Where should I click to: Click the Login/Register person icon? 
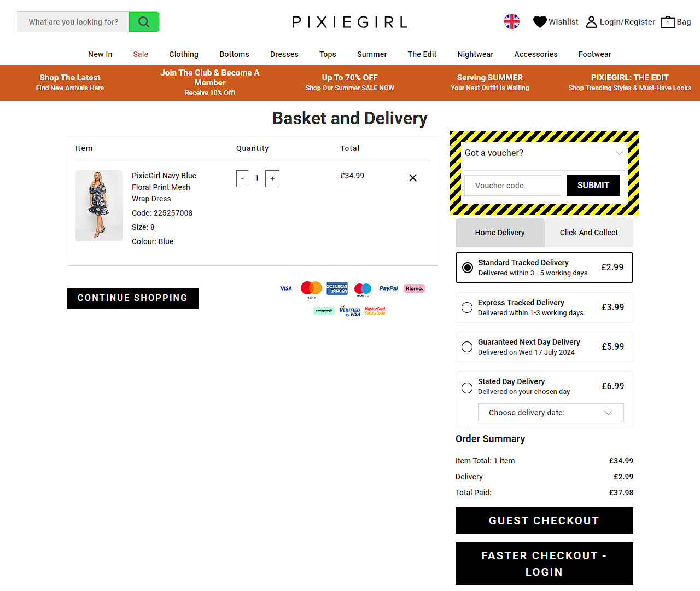point(591,22)
